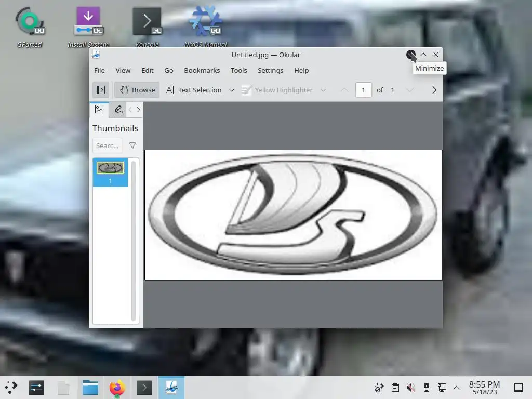Click the Yellow Highlighter tool
The height and width of the screenshot is (399, 532).
tap(277, 90)
